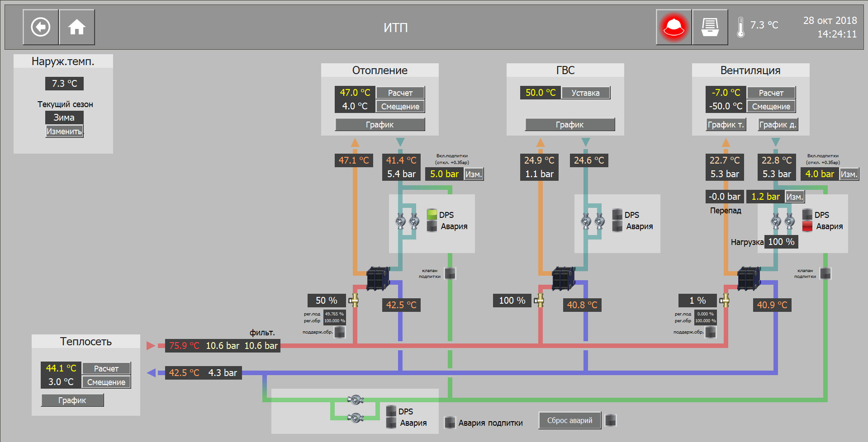Viewport: 868px width, 442px height.
Task: Open the Отопление График button
Action: tap(380, 125)
